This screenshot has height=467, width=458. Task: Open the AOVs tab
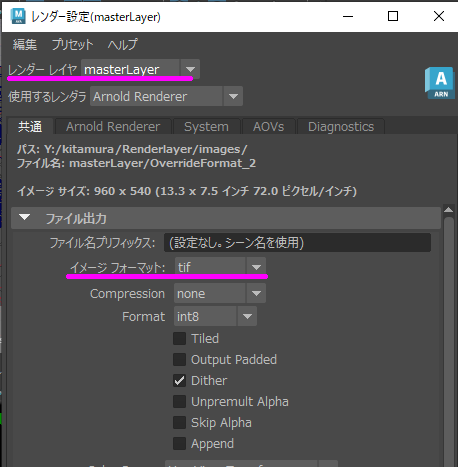click(268, 127)
